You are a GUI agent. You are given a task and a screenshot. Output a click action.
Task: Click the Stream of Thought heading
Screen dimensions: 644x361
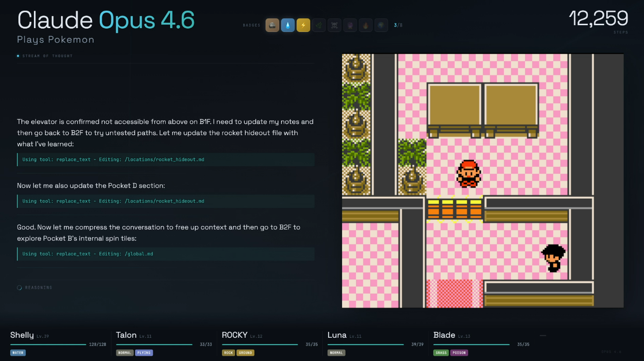point(47,56)
